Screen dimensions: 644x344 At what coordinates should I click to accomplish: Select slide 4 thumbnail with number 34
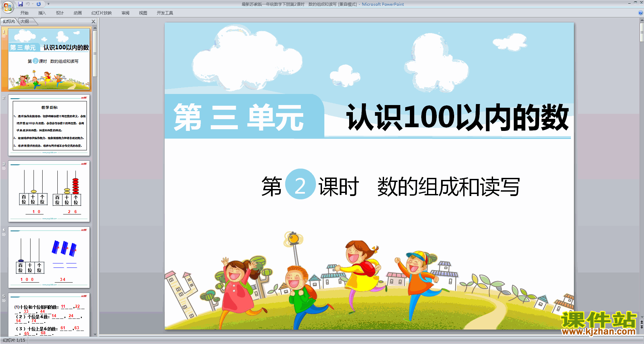pyautogui.click(x=49, y=257)
